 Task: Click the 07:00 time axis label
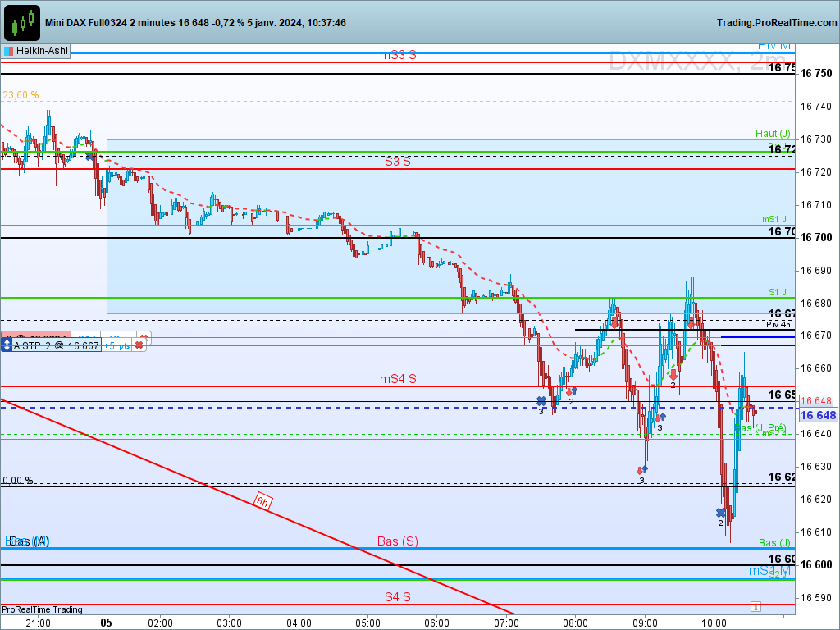506,623
